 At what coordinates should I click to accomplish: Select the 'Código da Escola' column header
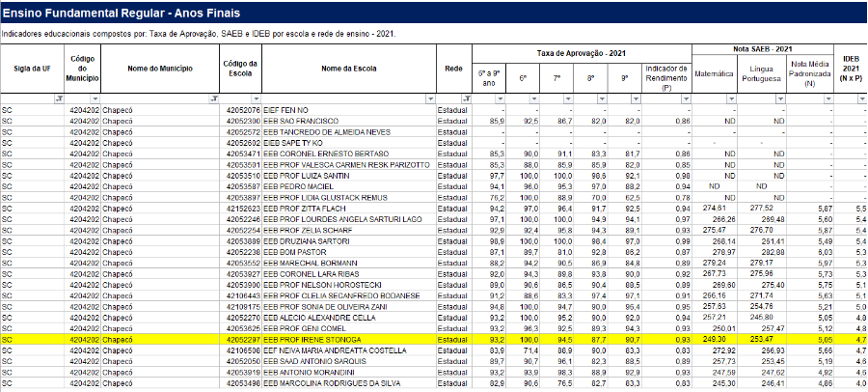(241, 69)
